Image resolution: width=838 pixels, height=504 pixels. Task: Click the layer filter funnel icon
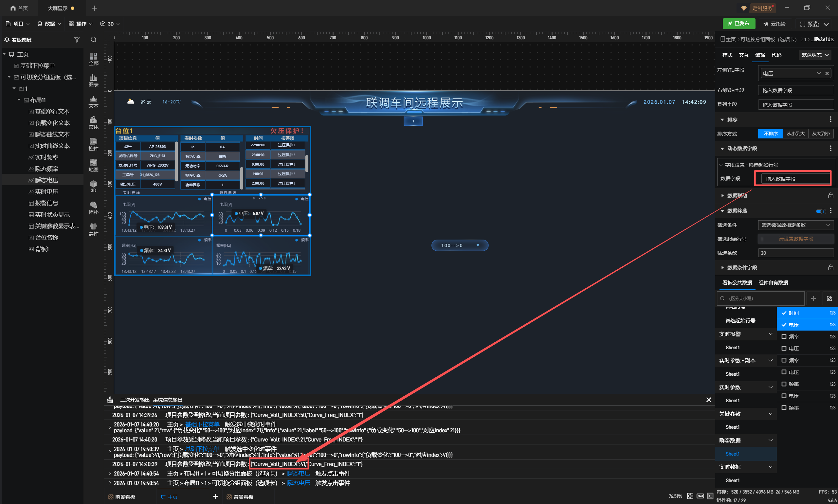(77, 40)
